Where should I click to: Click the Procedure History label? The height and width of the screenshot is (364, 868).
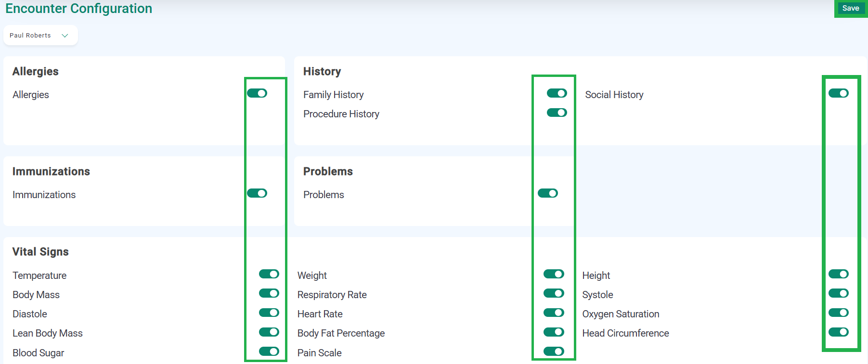coord(341,114)
